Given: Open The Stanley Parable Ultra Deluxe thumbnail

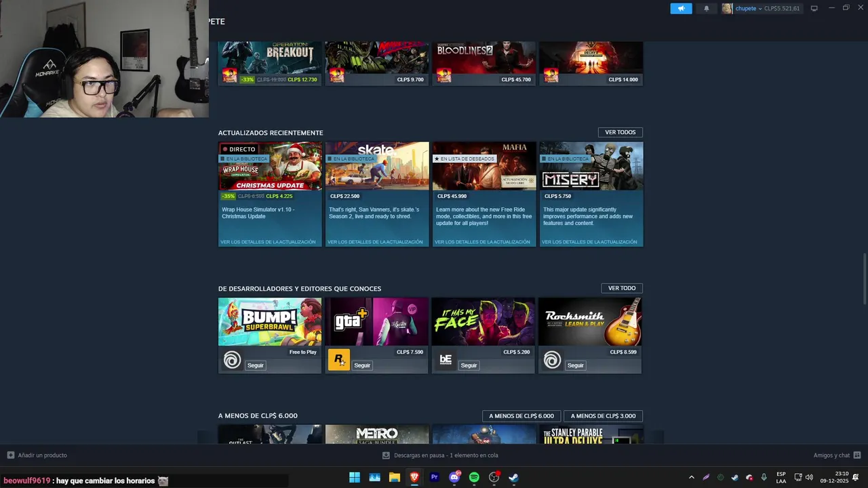Looking at the screenshot, I should [x=591, y=434].
